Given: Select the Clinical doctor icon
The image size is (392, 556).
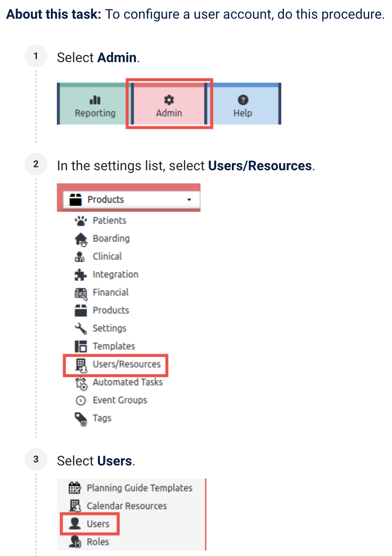Looking at the screenshot, I should click(80, 257).
